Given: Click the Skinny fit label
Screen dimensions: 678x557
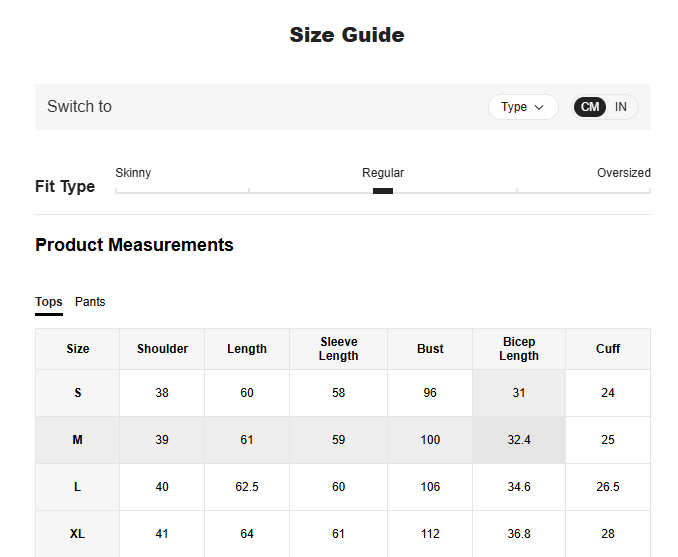Looking at the screenshot, I should 133,173.
